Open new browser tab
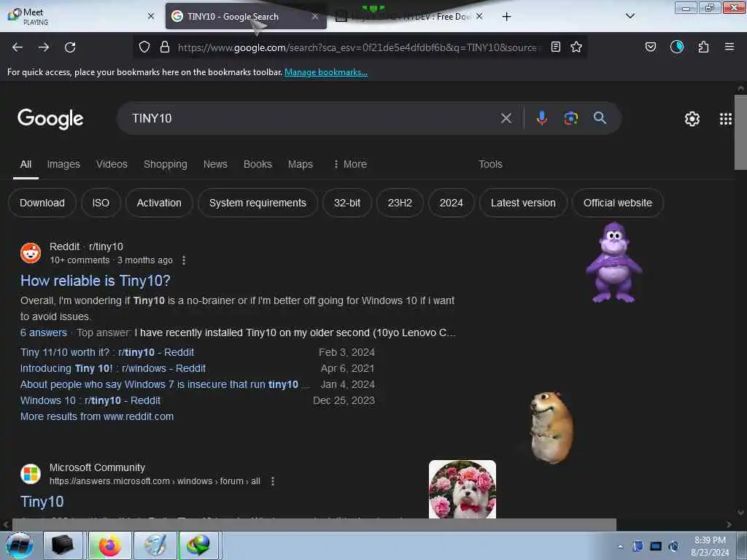 (x=506, y=17)
